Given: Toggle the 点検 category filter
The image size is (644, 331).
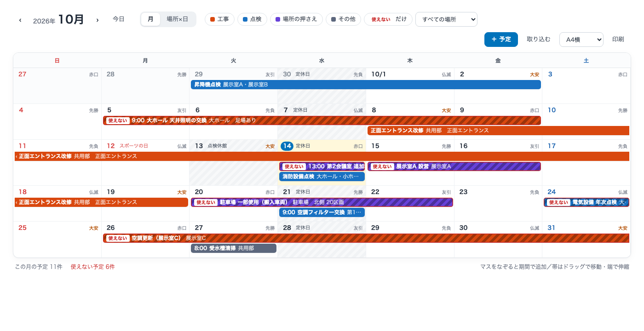Looking at the screenshot, I should (x=252, y=19).
